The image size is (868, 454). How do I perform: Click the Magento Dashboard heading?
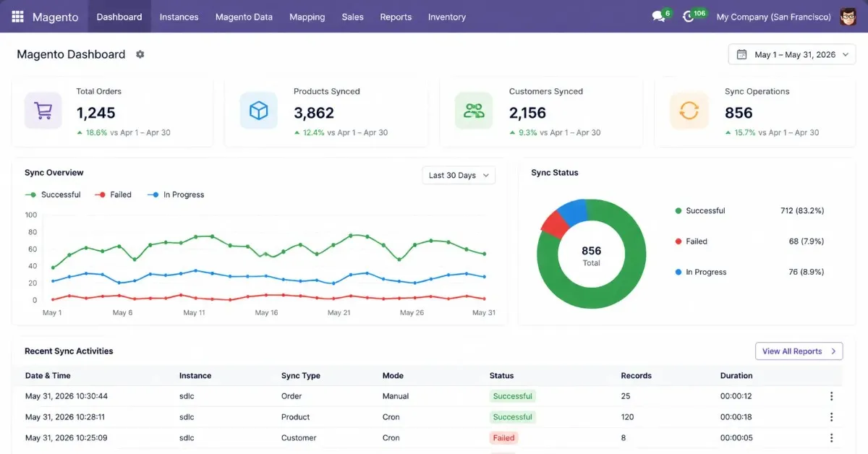coord(71,54)
